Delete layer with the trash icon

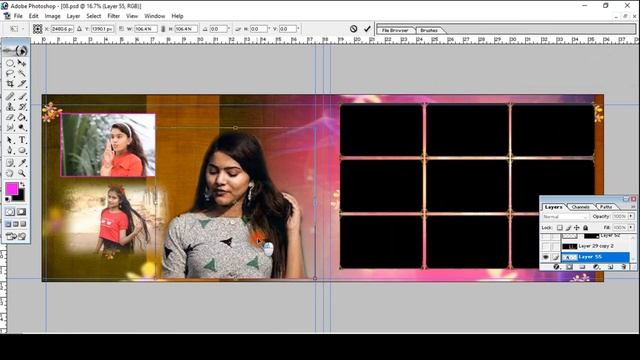point(623,267)
